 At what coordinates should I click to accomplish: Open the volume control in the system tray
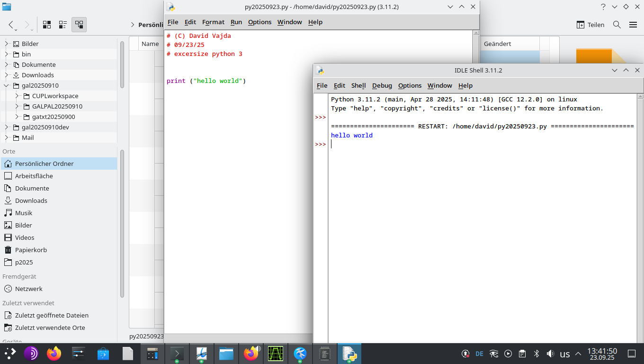550,354
